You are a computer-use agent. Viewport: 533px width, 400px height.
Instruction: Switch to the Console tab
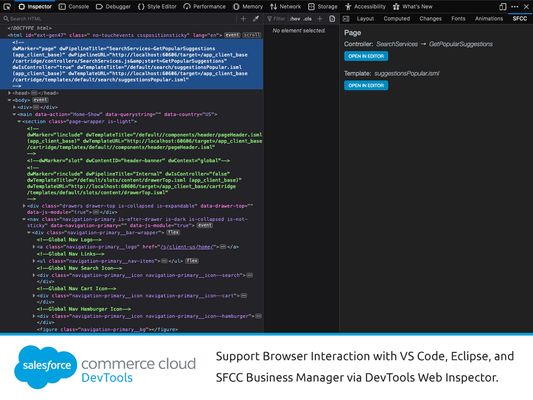click(74, 6)
